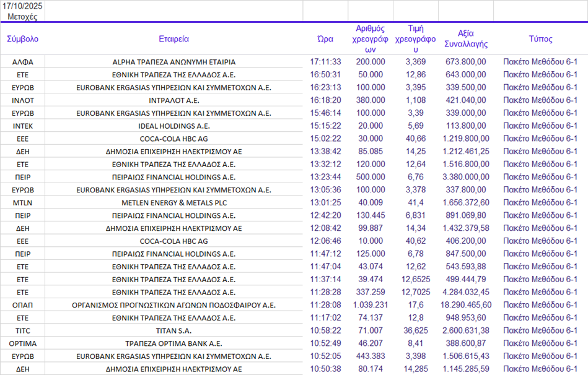
Task: Click the ΙΝΛΟΤ symbol cell
Action: tap(22, 100)
